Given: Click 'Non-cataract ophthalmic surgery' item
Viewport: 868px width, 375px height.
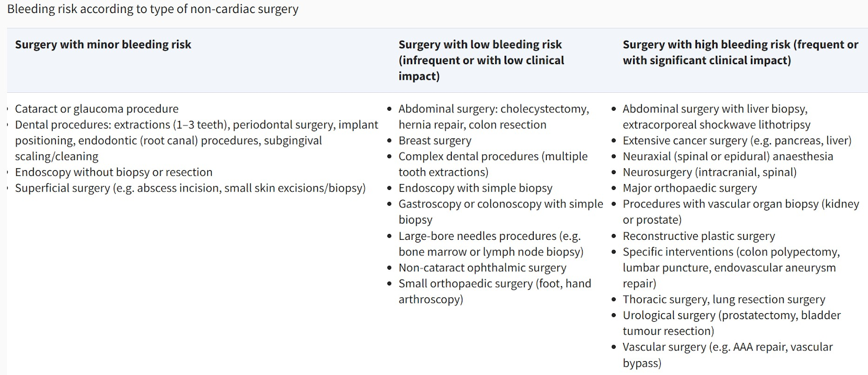Looking at the screenshot, I should (482, 268).
